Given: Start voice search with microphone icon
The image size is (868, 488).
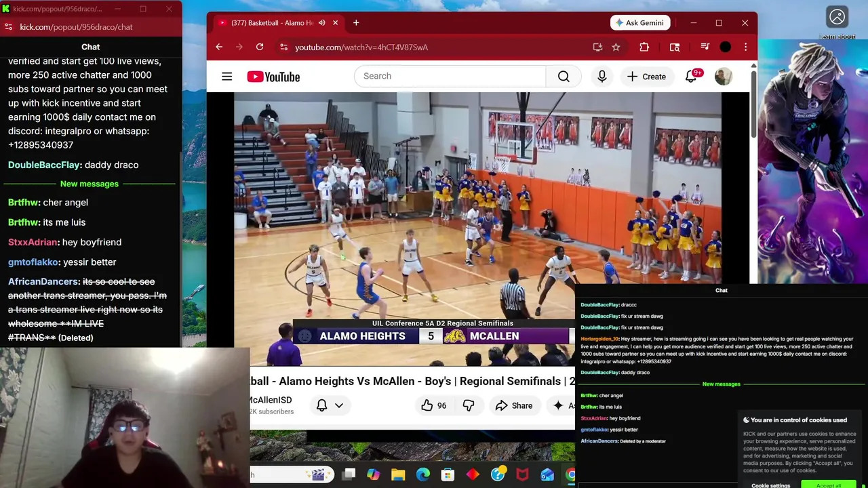Looking at the screenshot, I should tap(601, 77).
